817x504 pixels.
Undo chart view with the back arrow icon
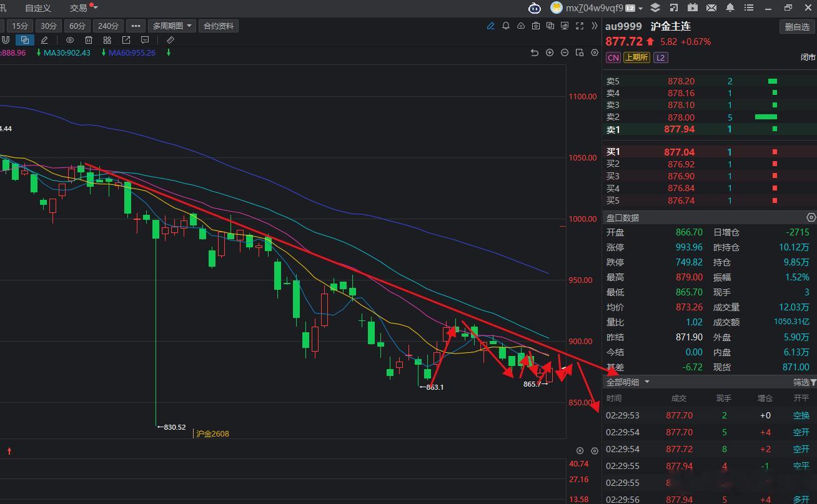(535, 52)
